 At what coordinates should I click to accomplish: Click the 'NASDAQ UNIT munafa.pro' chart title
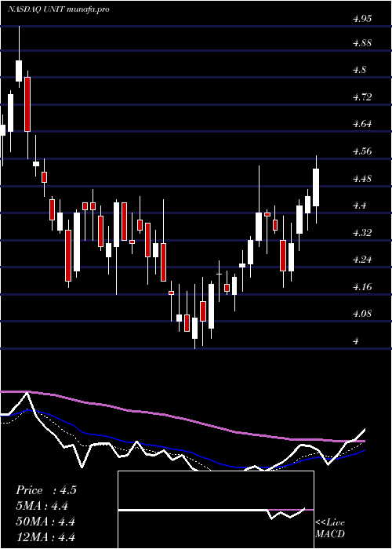(x=59, y=9)
